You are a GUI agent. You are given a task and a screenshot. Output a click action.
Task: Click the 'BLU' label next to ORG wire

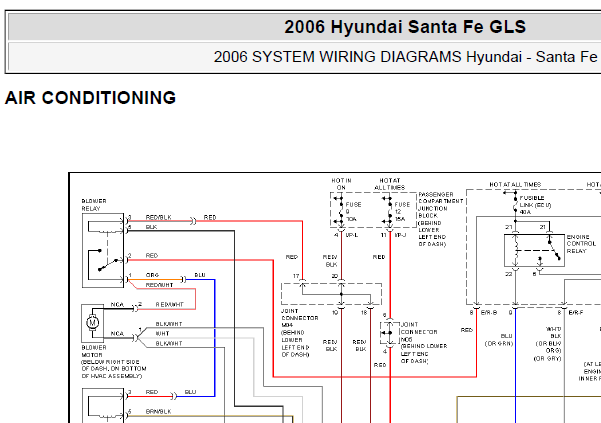pos(200,275)
